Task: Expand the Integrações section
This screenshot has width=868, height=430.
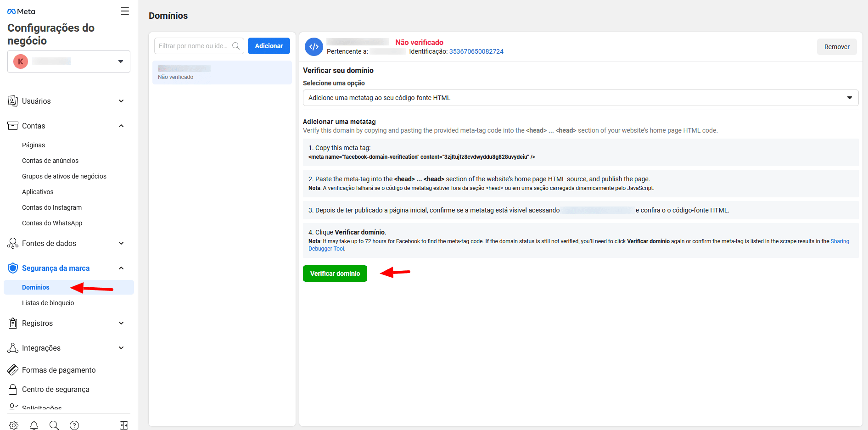Action: coord(121,348)
